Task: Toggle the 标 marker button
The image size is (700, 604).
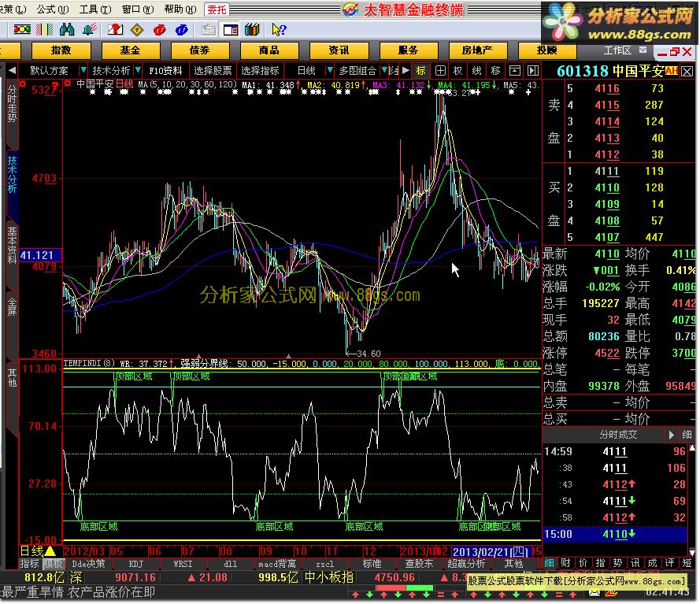Action: point(420,71)
